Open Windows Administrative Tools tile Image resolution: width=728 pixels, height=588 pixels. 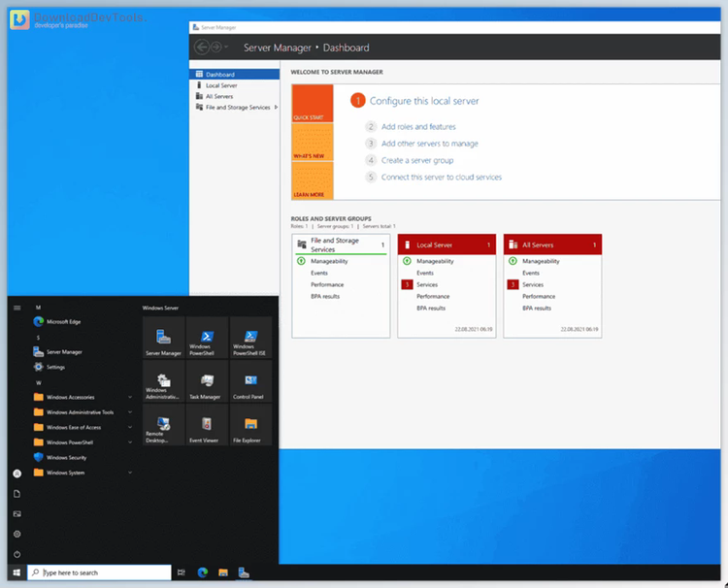(x=163, y=381)
